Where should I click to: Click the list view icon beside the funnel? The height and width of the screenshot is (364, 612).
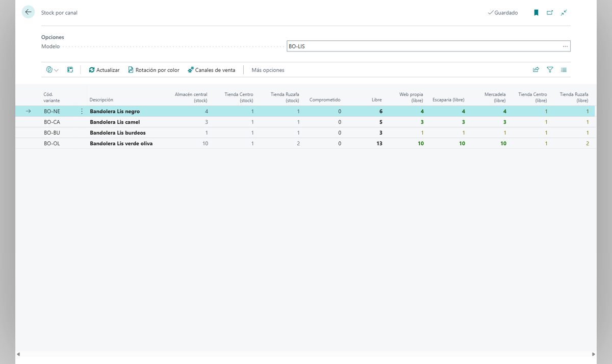(564, 70)
